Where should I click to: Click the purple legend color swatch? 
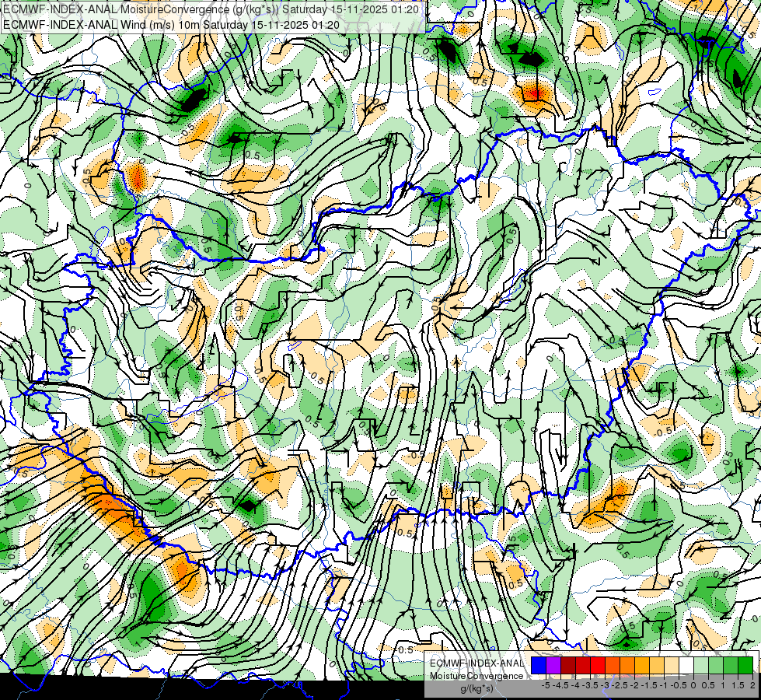(553, 665)
